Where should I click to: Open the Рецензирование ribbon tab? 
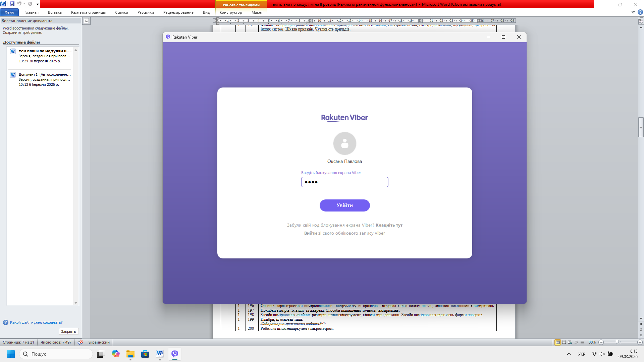click(x=178, y=12)
